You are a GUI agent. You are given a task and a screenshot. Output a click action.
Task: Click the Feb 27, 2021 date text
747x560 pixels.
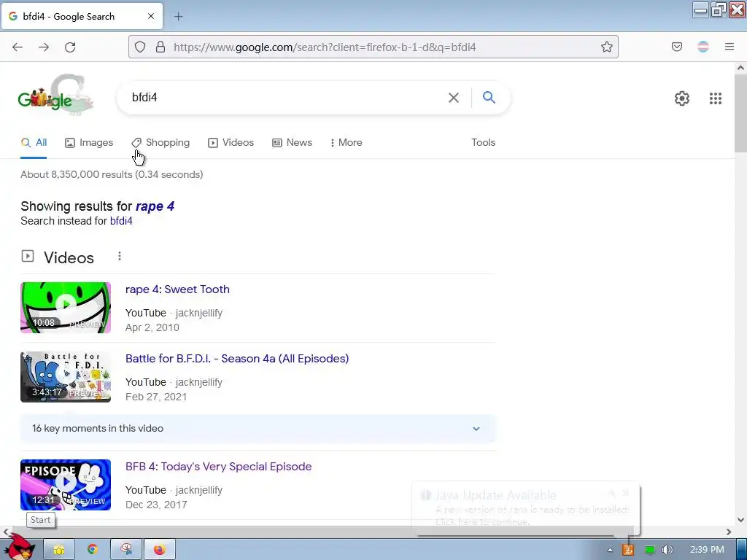tap(156, 397)
